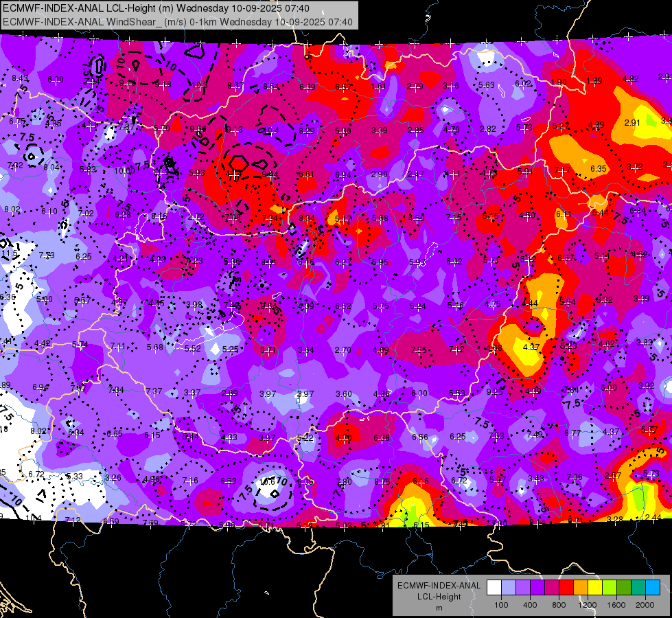
Task: Click the magenta legend swatch
Action: coord(552,588)
